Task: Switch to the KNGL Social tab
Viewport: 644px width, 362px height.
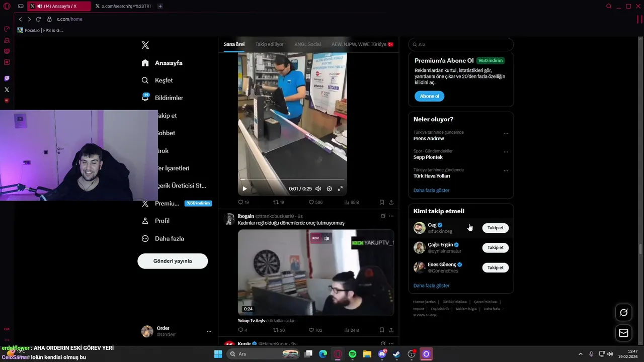Action: pos(307,44)
